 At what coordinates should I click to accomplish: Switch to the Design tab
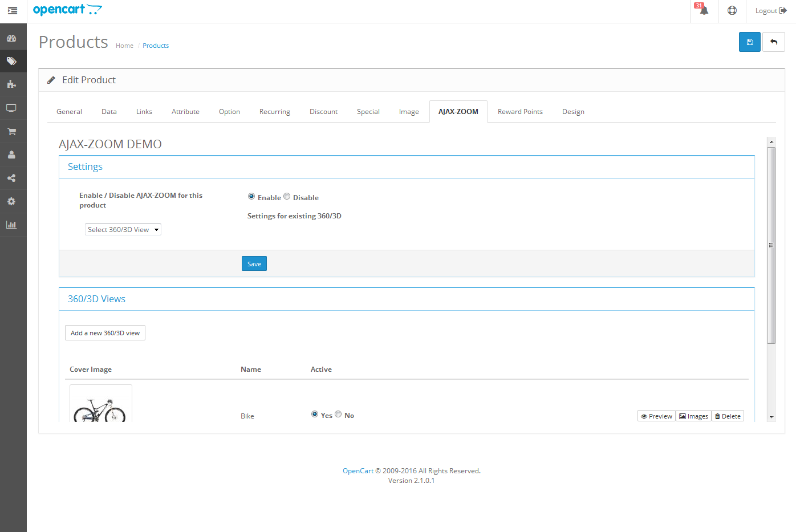point(573,112)
